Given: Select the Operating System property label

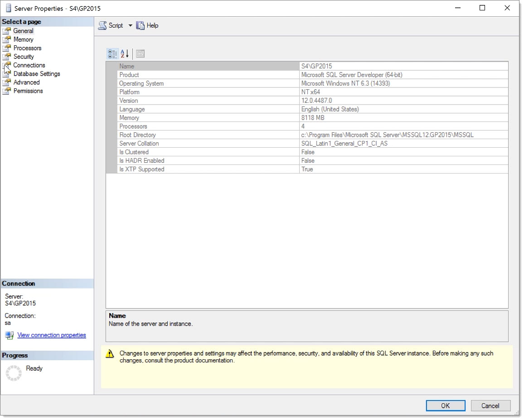Looking at the screenshot, I should (x=141, y=83).
